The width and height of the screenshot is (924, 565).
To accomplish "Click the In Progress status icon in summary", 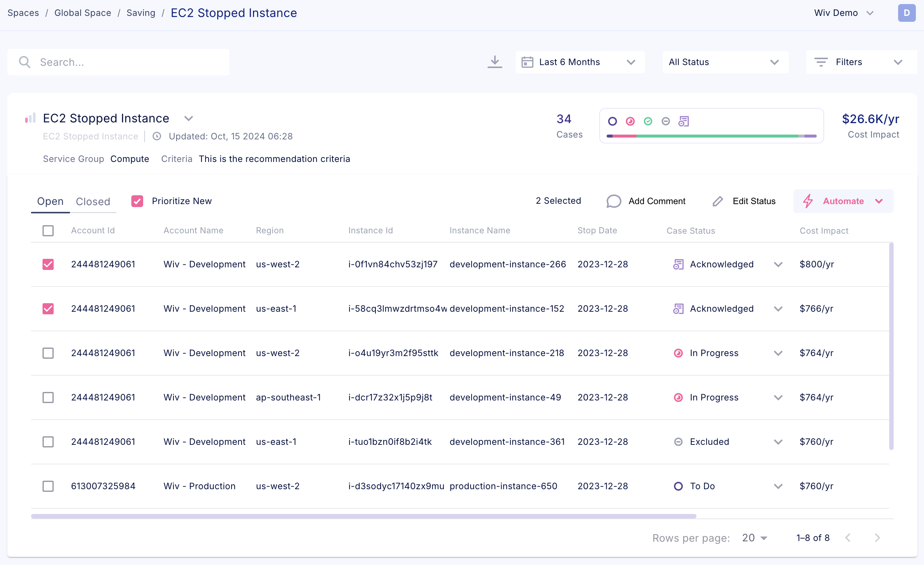I will [x=630, y=121].
